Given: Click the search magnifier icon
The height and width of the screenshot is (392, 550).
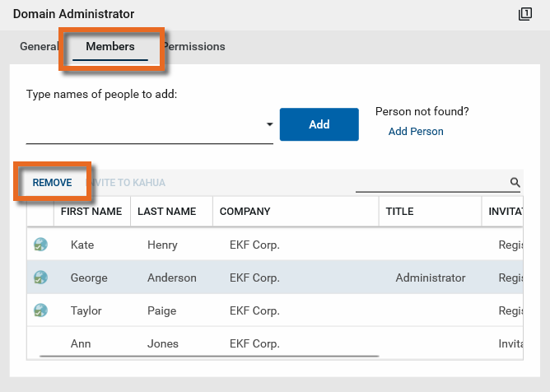Looking at the screenshot, I should (x=515, y=183).
